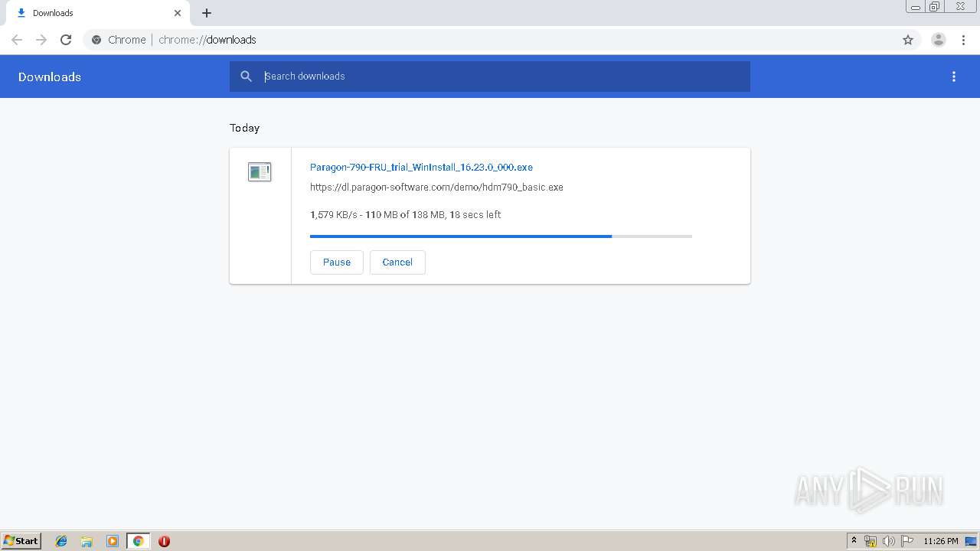Open the Action Center flag icon

(907, 541)
